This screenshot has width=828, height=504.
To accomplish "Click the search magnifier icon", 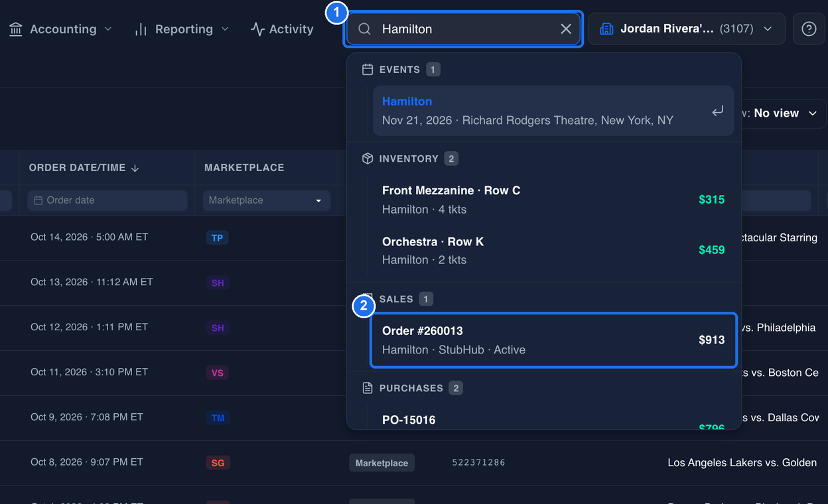I will click(x=364, y=29).
